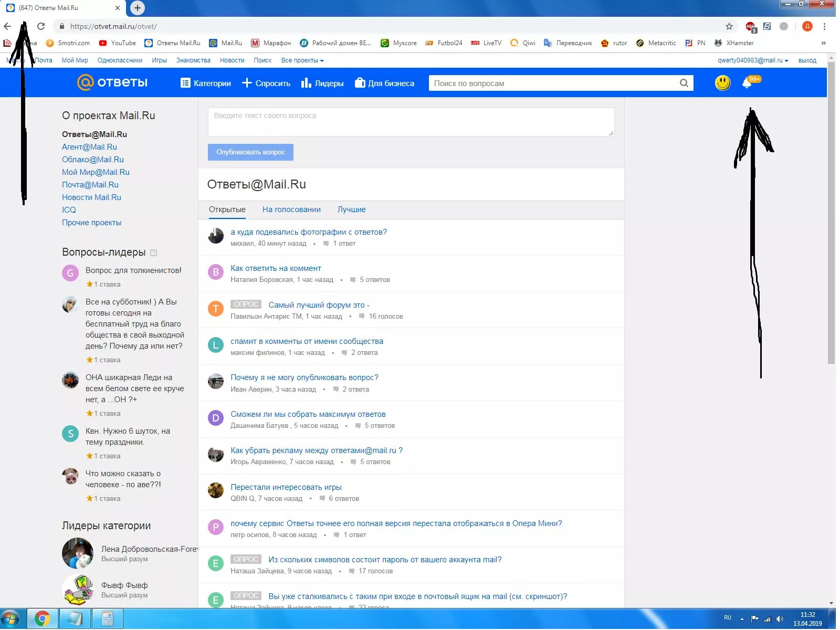The height and width of the screenshot is (630, 840).
Task: Open the Qiwi bookmark
Action: (x=523, y=43)
